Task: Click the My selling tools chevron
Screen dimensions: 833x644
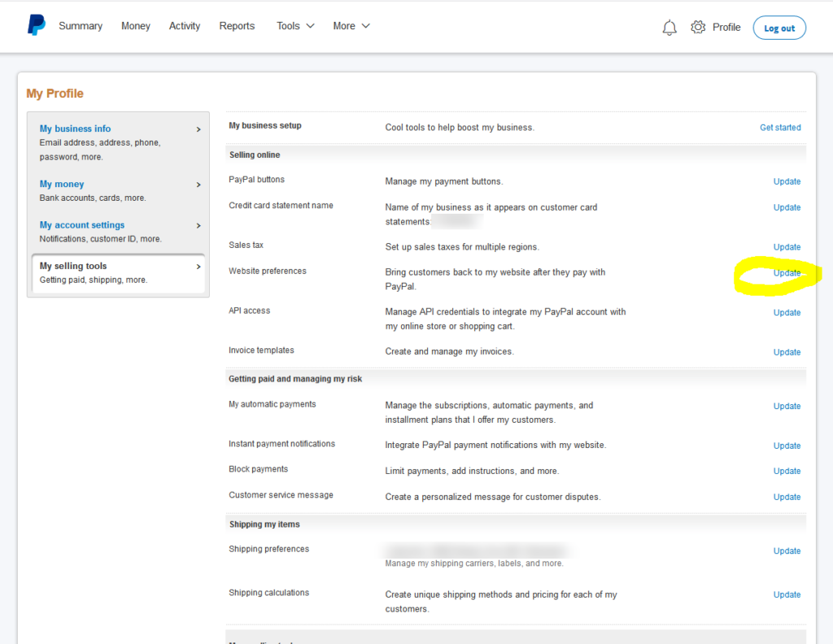Action: pyautogui.click(x=198, y=266)
